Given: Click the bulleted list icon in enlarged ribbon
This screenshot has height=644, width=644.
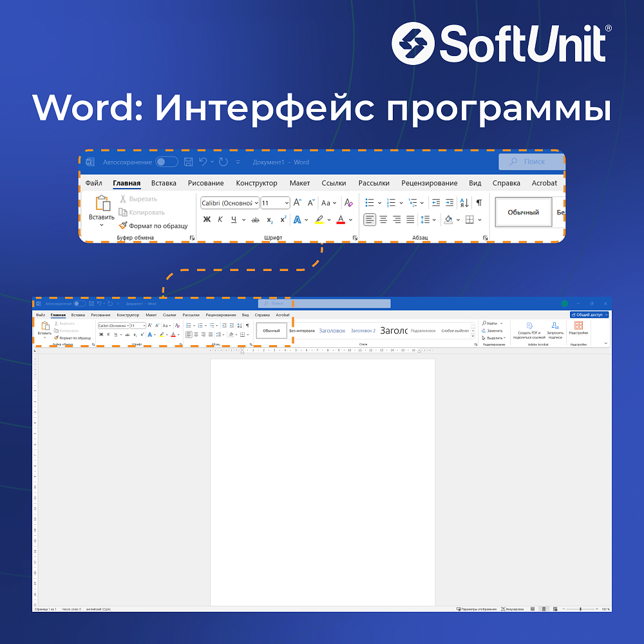Looking at the screenshot, I should click(x=370, y=203).
